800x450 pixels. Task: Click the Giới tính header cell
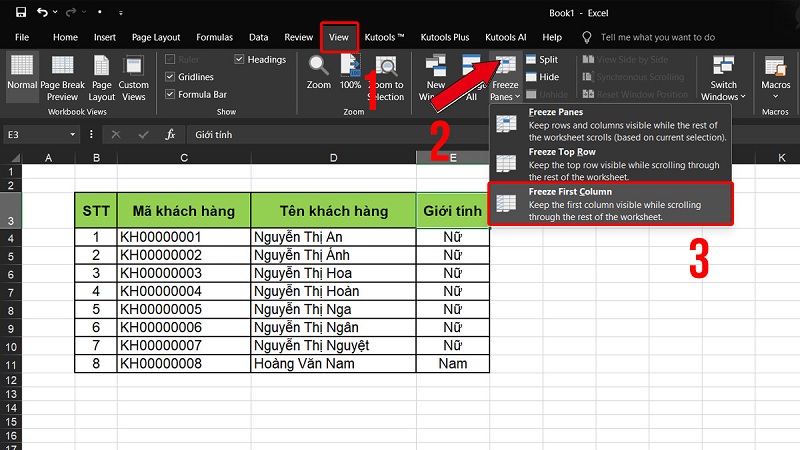tap(453, 211)
